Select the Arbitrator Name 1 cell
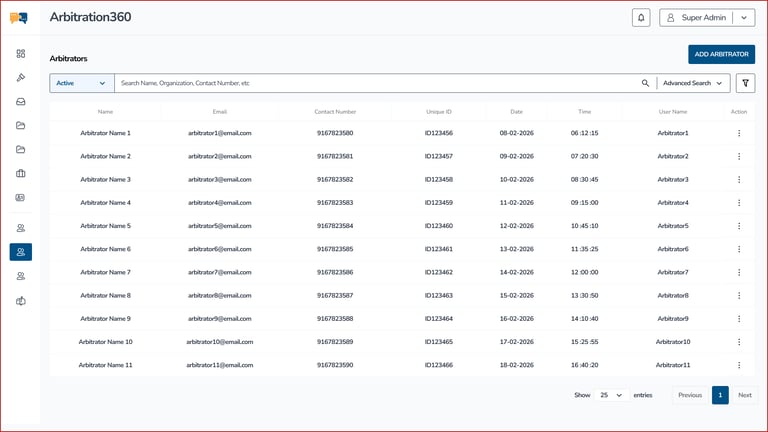 (x=105, y=133)
